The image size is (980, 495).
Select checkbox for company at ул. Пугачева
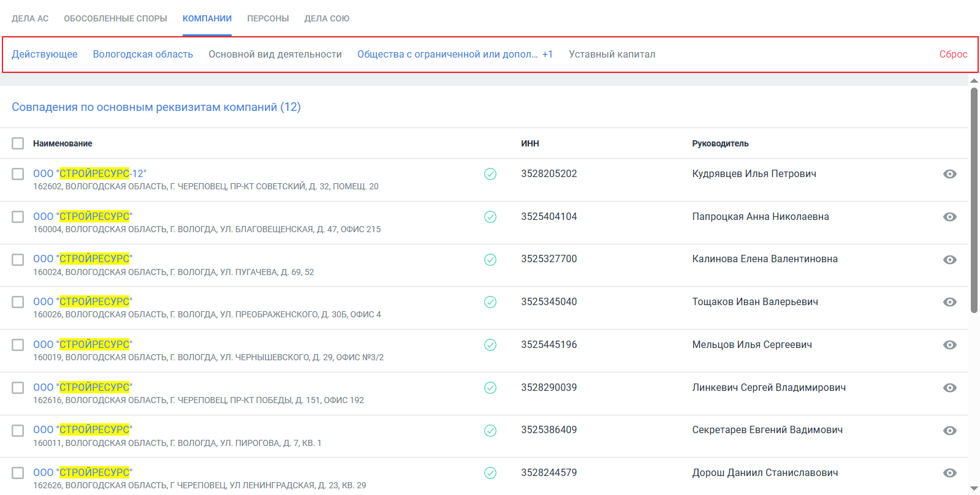tap(18, 260)
